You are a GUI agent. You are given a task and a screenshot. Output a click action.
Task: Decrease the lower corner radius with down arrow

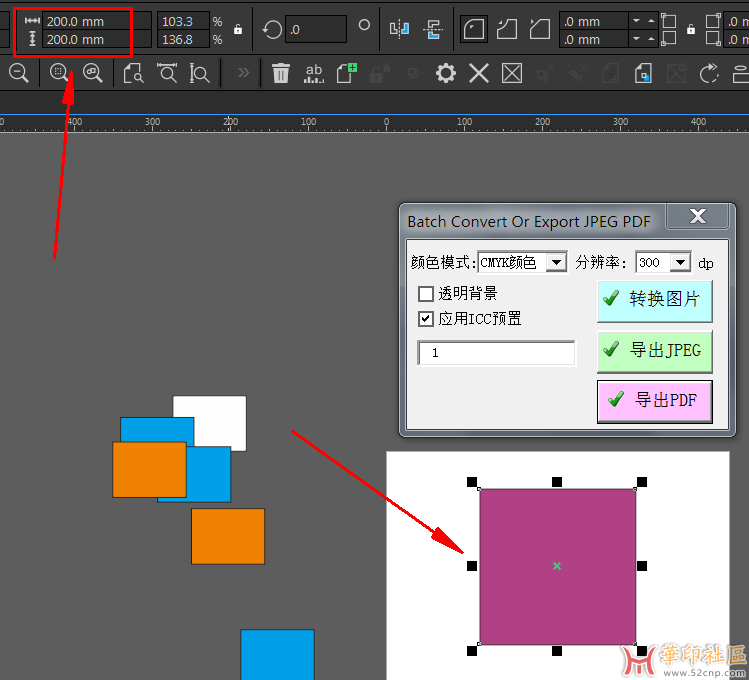point(636,39)
